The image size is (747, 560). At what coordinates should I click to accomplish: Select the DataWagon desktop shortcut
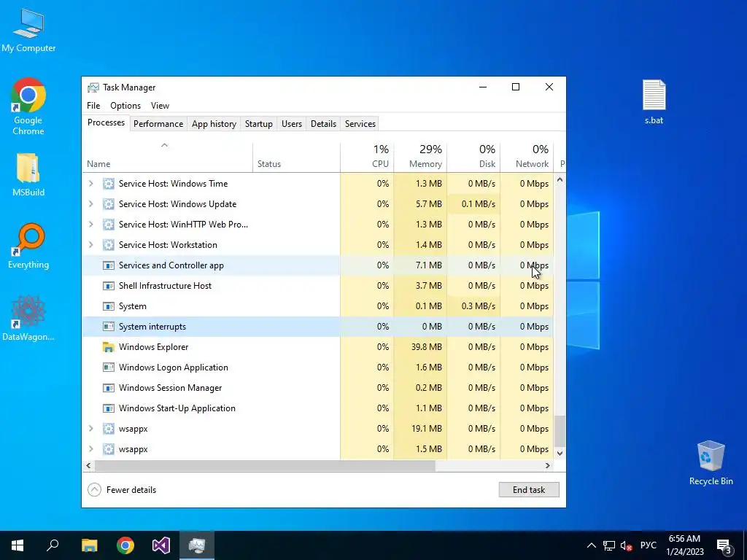(x=28, y=318)
